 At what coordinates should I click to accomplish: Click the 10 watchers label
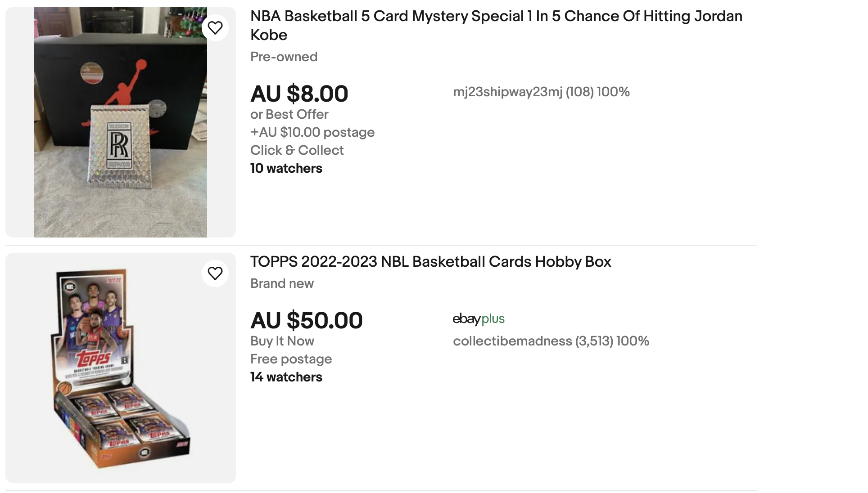(286, 168)
